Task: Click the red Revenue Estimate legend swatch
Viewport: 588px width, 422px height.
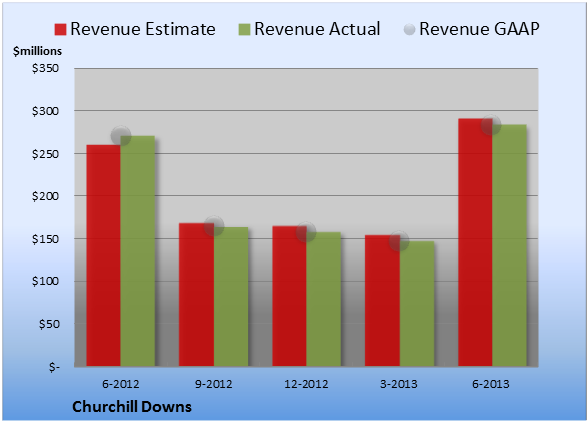Action: point(60,30)
